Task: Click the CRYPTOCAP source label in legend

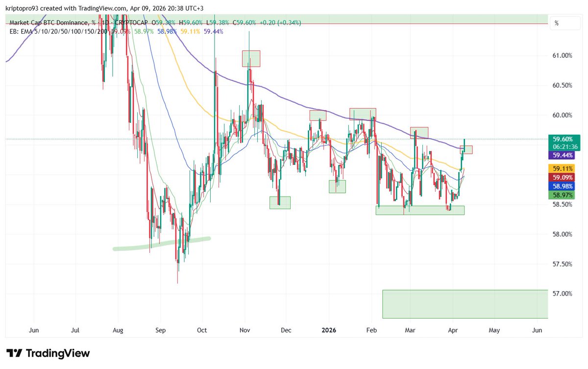Action: click(131, 23)
